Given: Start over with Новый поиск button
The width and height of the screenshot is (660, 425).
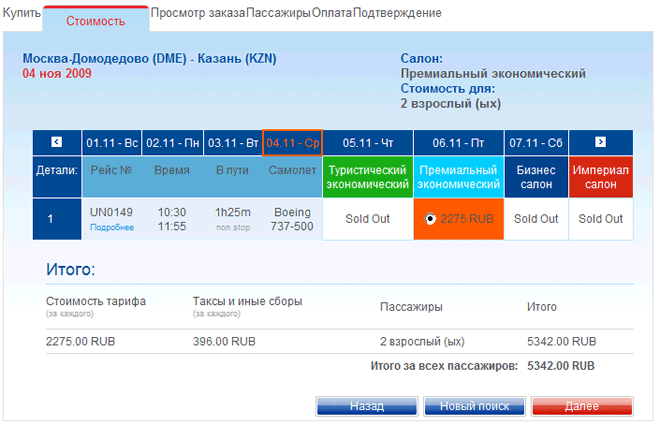Looking at the screenshot, I should (x=474, y=406).
